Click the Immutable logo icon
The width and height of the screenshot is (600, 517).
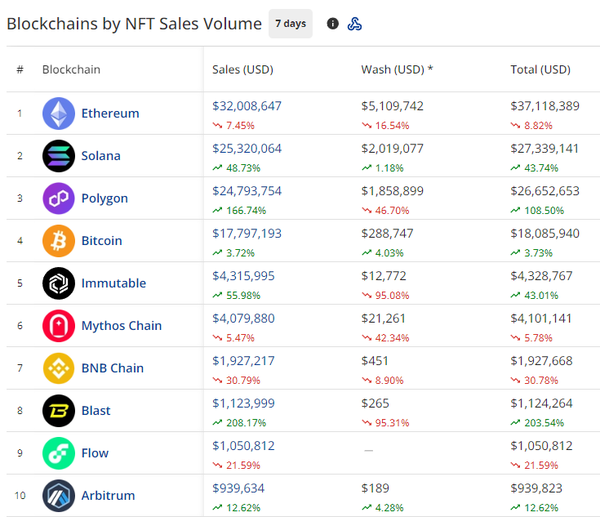[58, 283]
